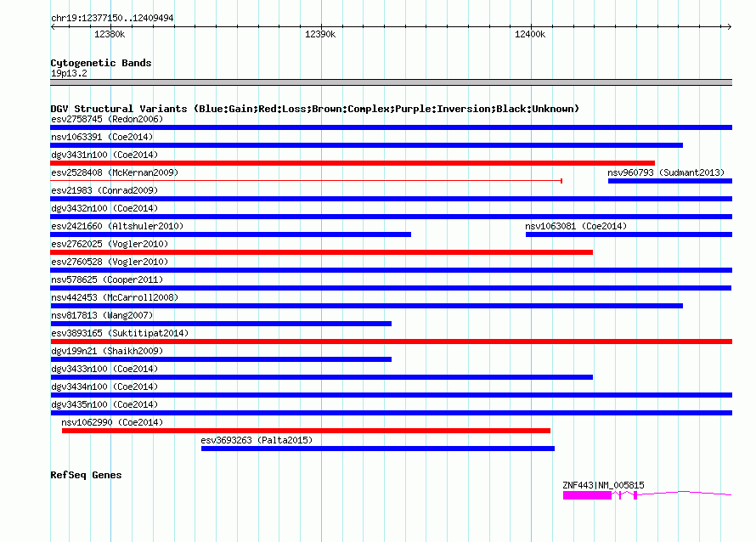Click the blue bar under esv21983
The width and height of the screenshot is (756, 542).
tap(391, 199)
